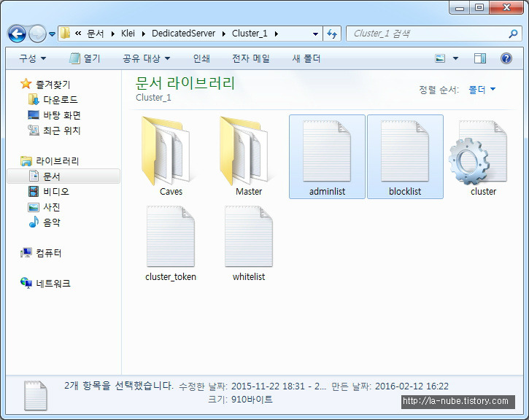The height and width of the screenshot is (420, 529).
Task: Click the Klei breadcrumb segment
Action: (128, 34)
